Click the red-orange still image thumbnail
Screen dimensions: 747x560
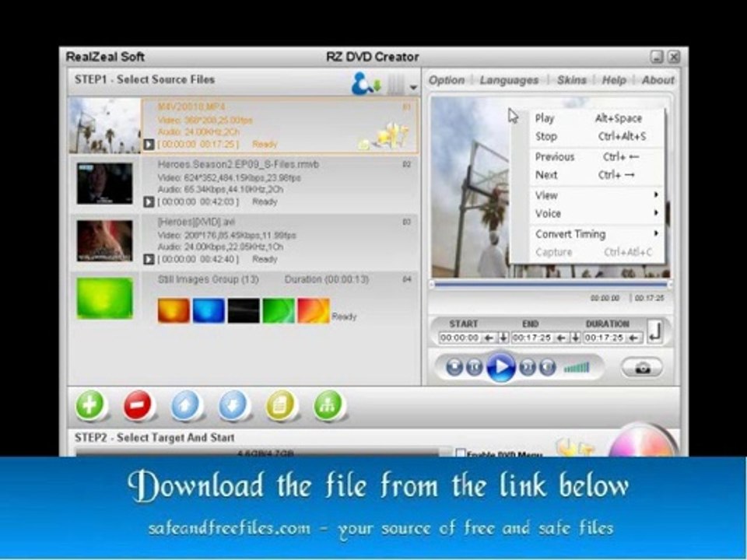tap(314, 310)
